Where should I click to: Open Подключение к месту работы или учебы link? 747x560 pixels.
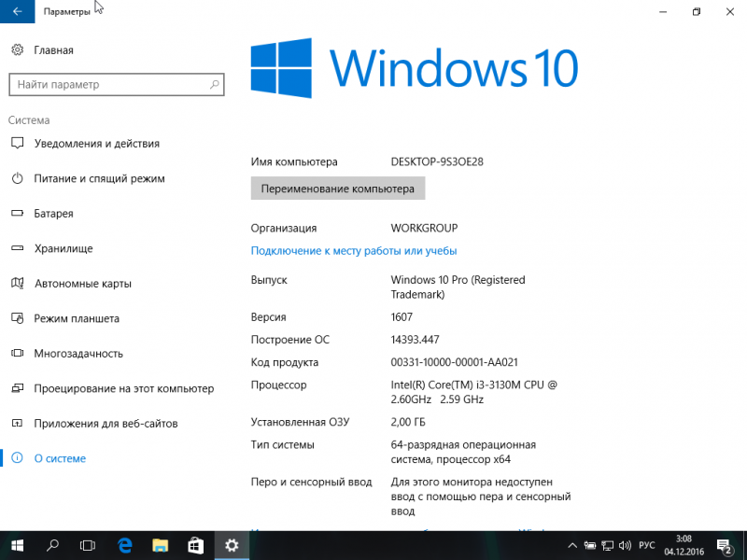pos(354,250)
